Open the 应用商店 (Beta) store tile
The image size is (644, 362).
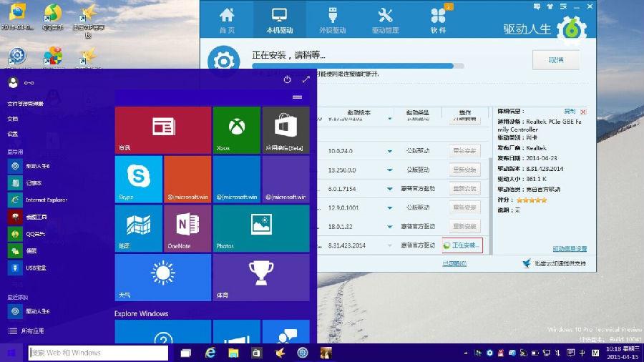coord(286,130)
